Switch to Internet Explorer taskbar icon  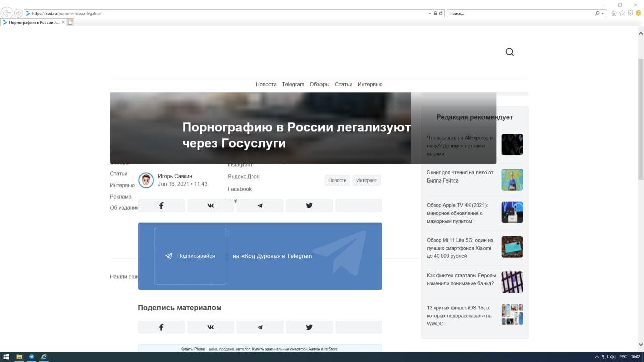coord(44,357)
